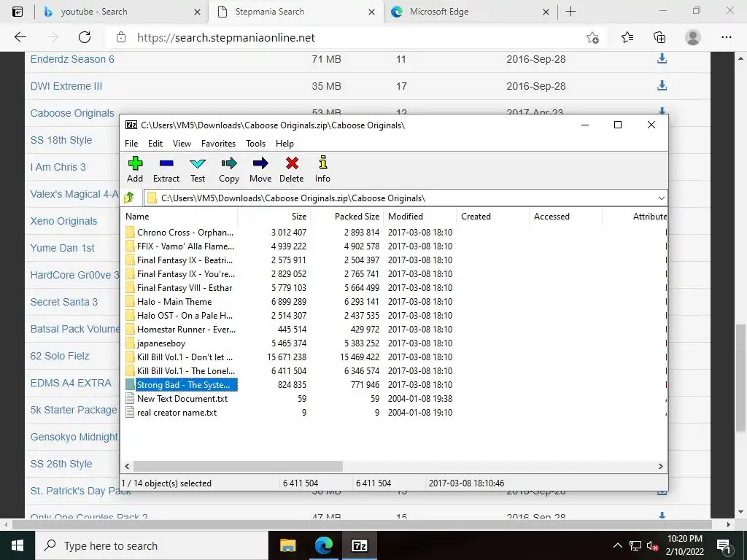Click the muted volume tray icon

pos(651,545)
